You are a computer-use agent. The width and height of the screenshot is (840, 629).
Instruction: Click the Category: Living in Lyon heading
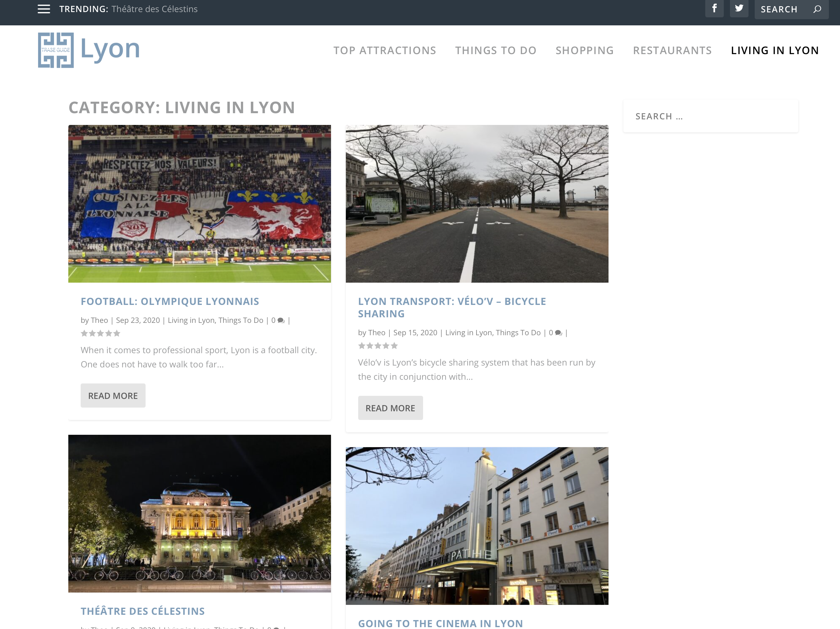click(181, 108)
